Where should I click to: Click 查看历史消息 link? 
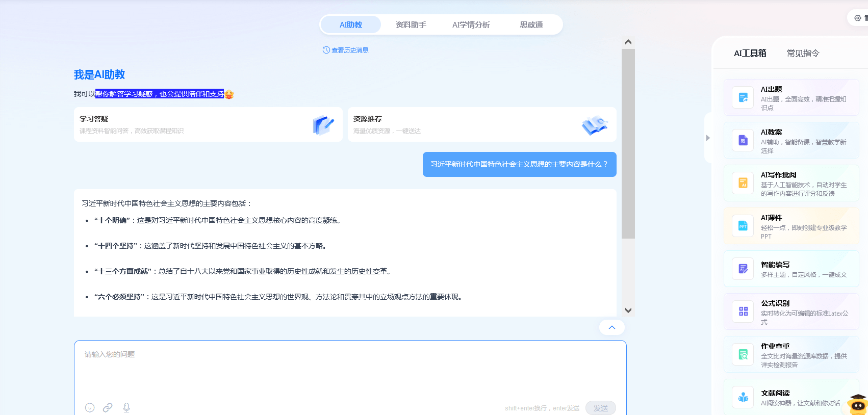click(x=346, y=50)
